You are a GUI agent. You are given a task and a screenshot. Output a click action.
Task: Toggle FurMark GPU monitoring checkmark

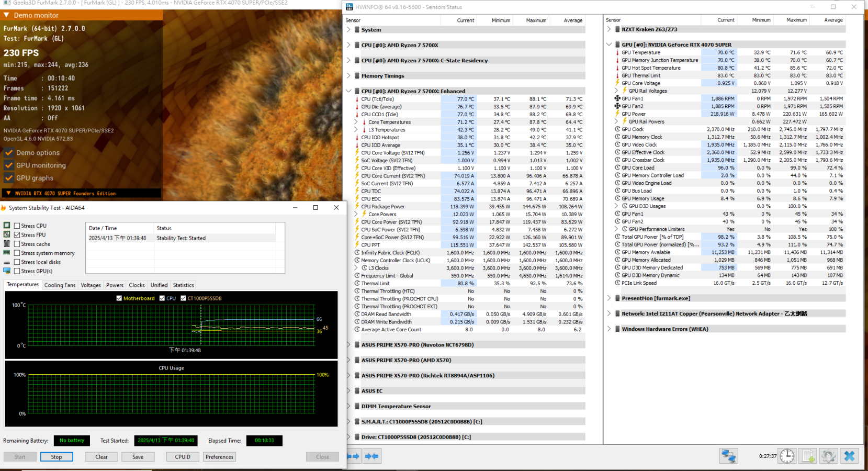(x=9, y=165)
